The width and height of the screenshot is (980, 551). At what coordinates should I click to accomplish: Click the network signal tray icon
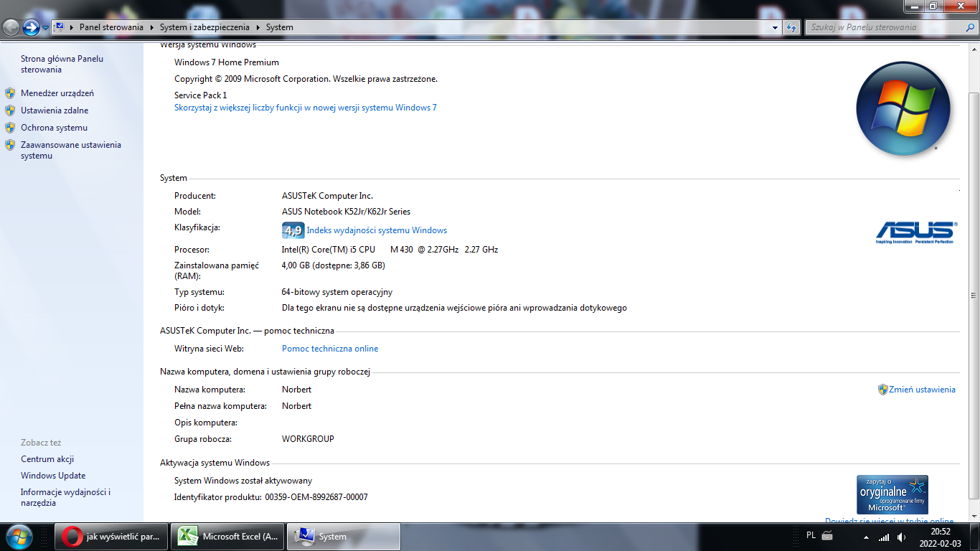(884, 537)
